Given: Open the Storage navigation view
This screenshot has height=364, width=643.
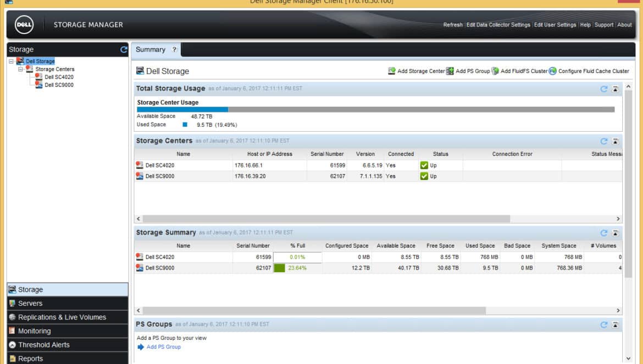Looking at the screenshot, I should pyautogui.click(x=68, y=289).
